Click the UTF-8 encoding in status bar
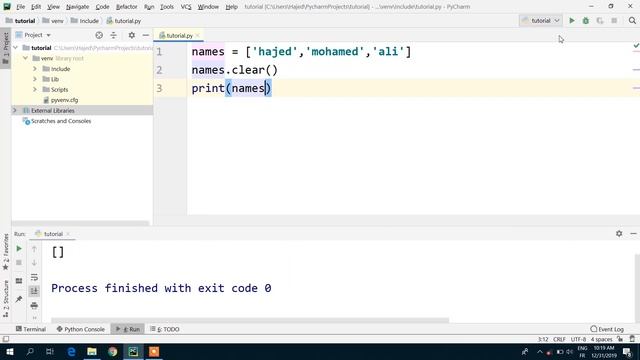The image size is (640, 360). [578, 339]
